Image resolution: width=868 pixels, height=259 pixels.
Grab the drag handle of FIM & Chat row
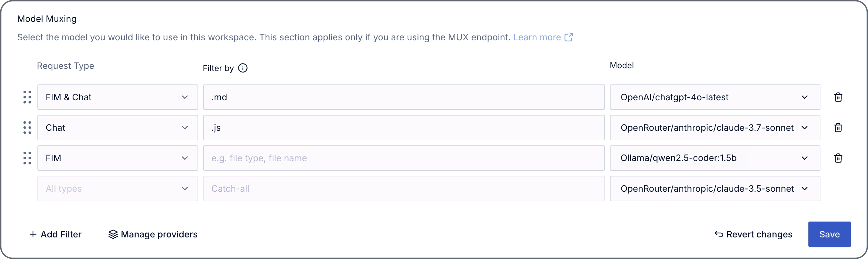pos(27,97)
